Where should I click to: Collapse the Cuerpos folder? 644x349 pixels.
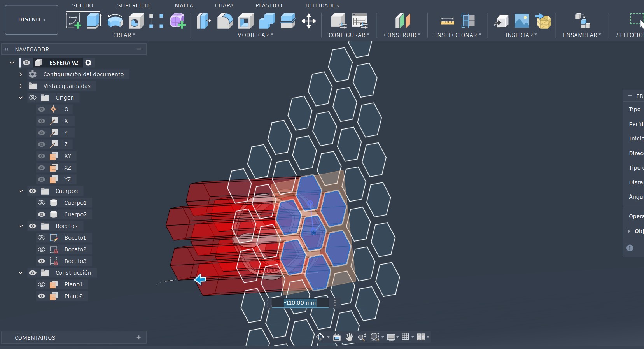tap(21, 191)
